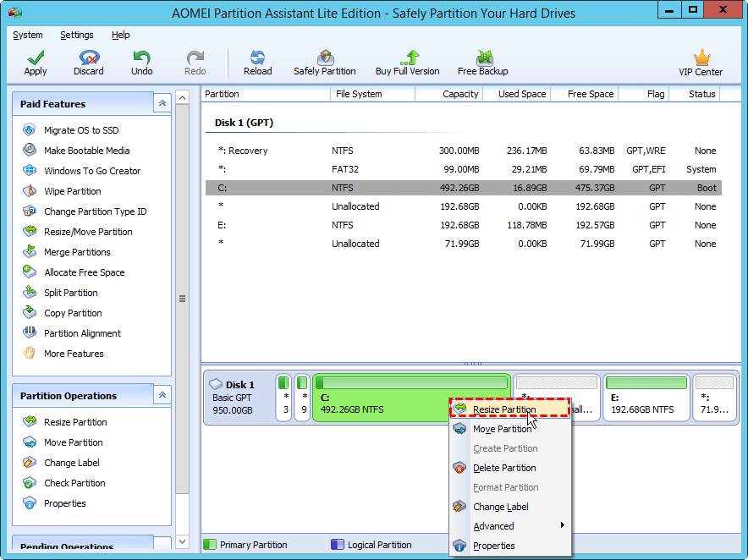
Task: Click the Disk 1 (GPT) heading
Action: tap(244, 123)
